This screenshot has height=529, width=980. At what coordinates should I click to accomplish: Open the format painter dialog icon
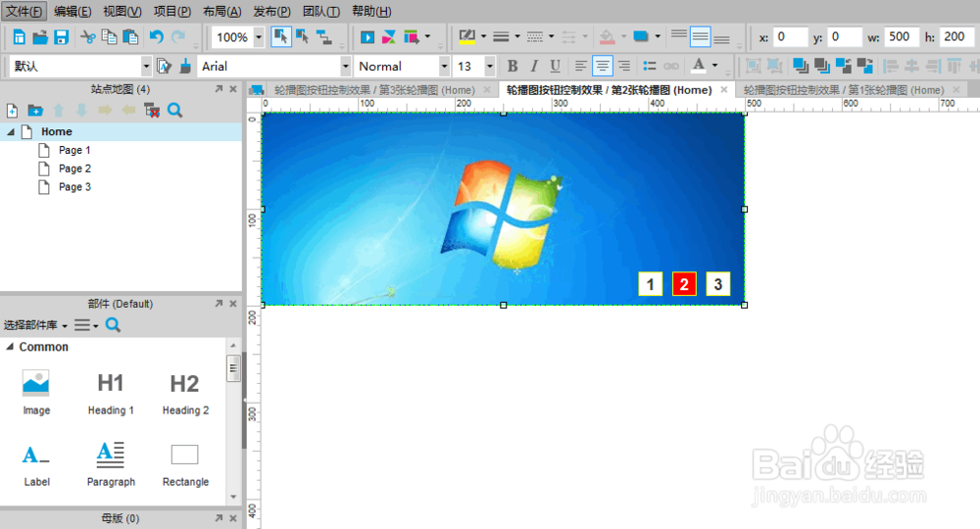[164, 66]
